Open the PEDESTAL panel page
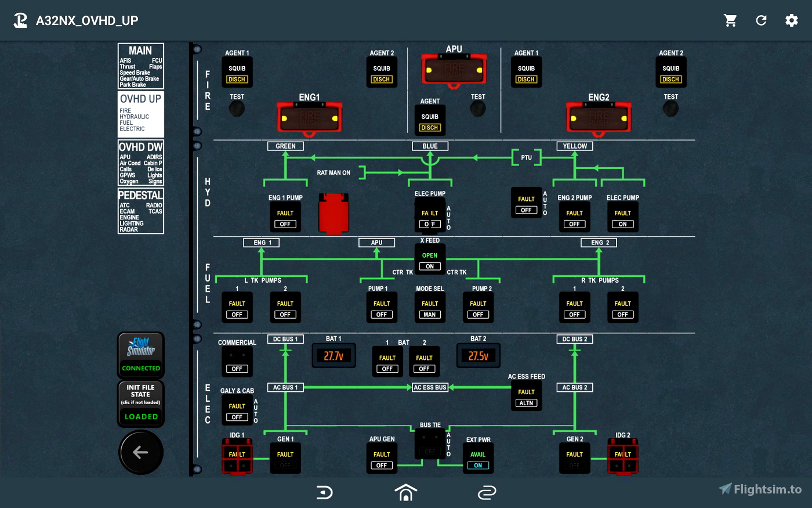Viewport: 812px width, 508px height. click(141, 211)
